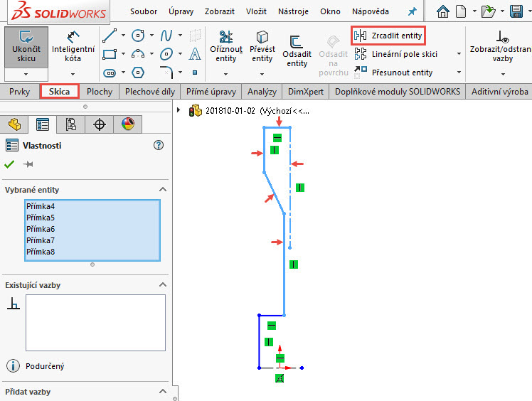Open dropdown under Převést entity
532x401 pixels.
click(x=262, y=74)
